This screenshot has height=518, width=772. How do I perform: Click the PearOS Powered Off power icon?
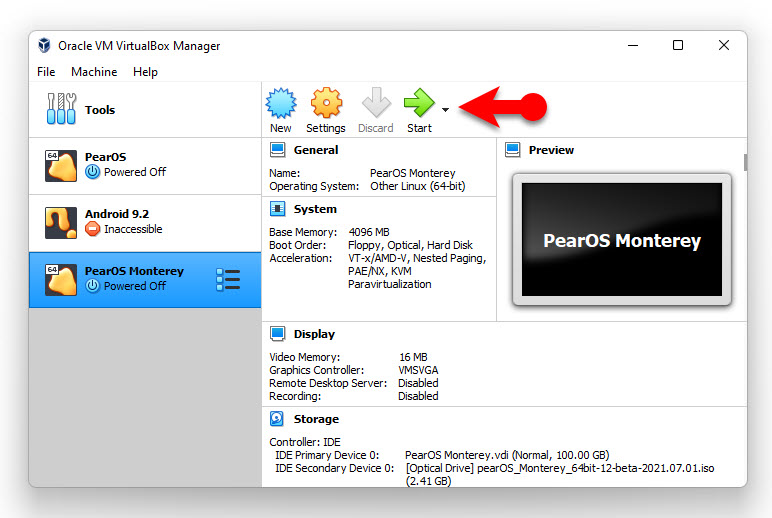click(x=93, y=172)
